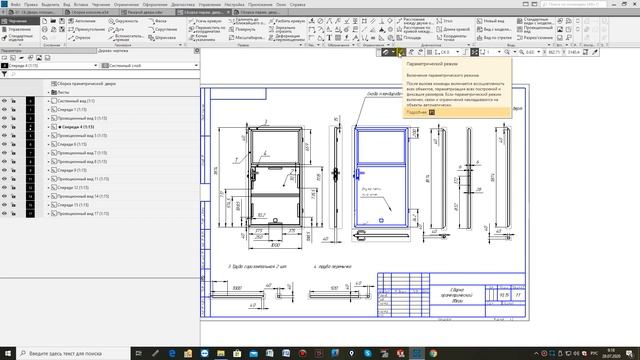Click the Windows taskbar search box
This screenshot has width=640, height=360.
pyautogui.click(x=73, y=353)
